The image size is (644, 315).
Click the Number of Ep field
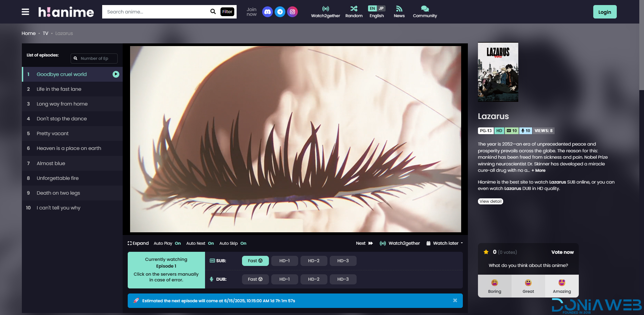point(94,58)
